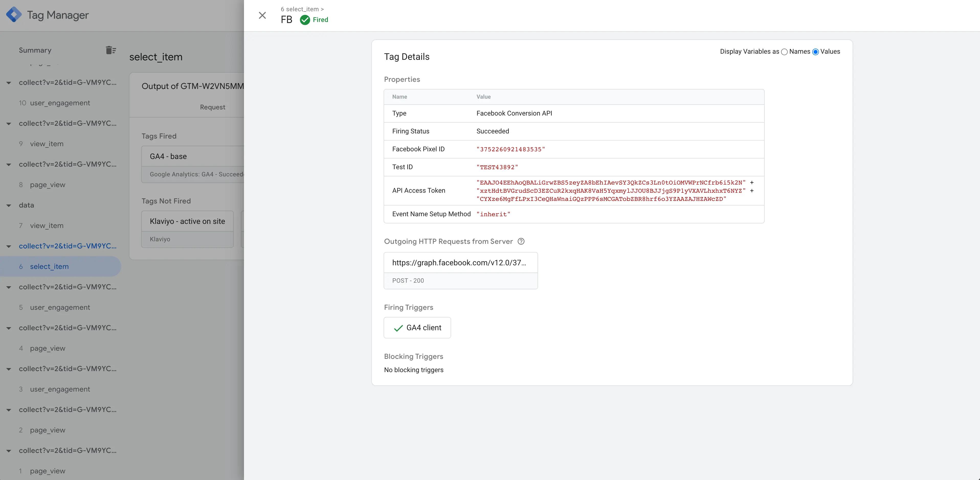The image size is (980, 480).
Task: Click the highlighted collect?v=2 group label
Action: click(68, 246)
